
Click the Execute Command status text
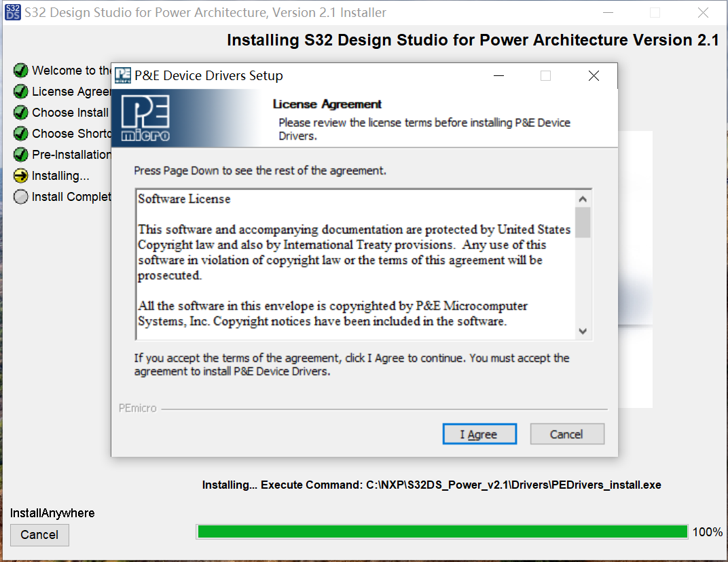pyautogui.click(x=431, y=485)
